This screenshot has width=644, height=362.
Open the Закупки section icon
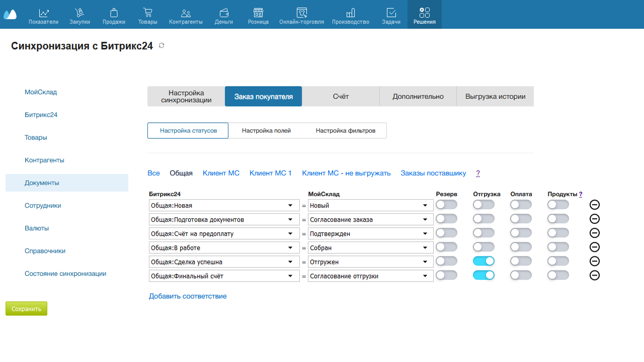click(79, 13)
